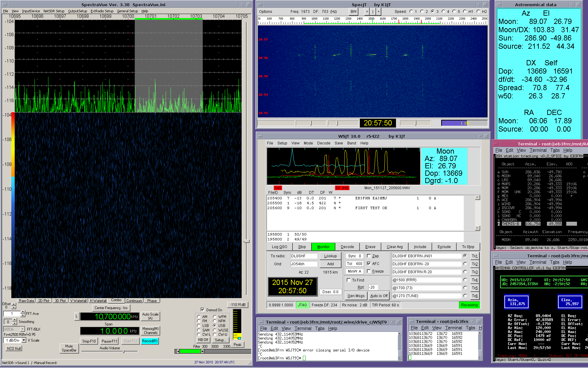Viewport: 588px width, 368px height.
Task: Adjust the Audio Volume slider
Action: pyautogui.click(x=124, y=351)
